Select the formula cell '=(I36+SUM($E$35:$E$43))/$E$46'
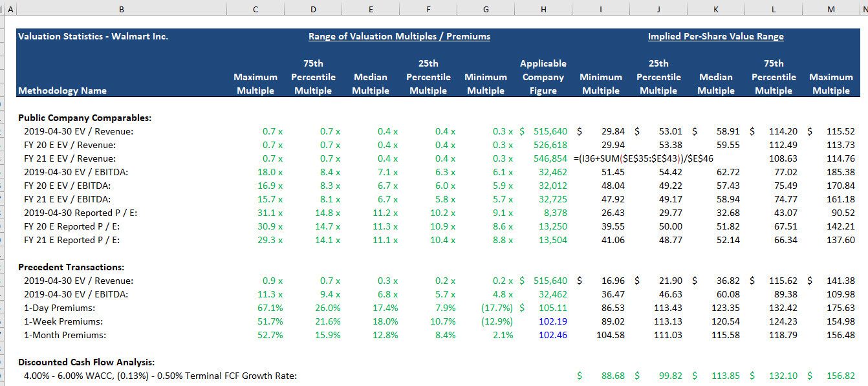 pos(643,158)
